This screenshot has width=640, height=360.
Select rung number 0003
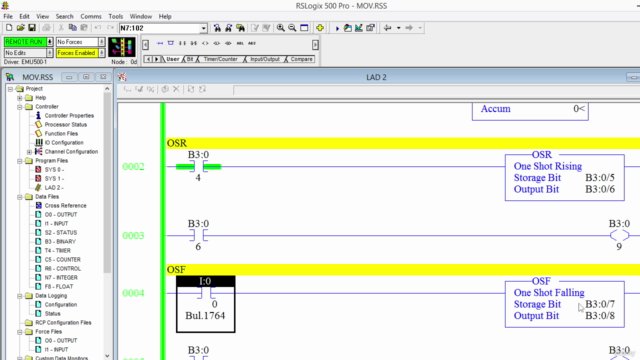133,236
